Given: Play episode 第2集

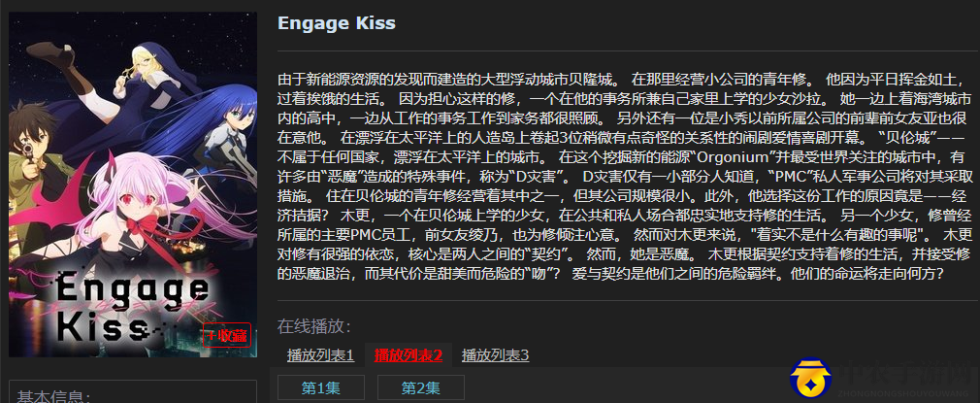Looking at the screenshot, I should point(421,388).
